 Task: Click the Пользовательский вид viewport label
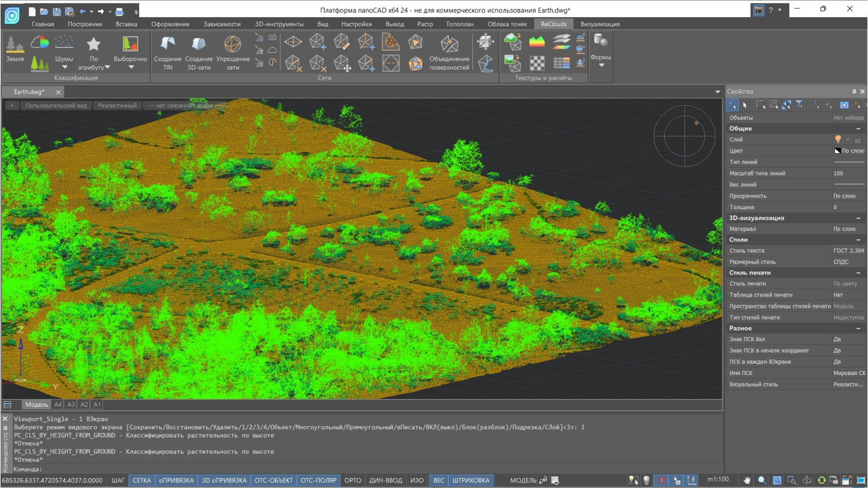(56, 106)
